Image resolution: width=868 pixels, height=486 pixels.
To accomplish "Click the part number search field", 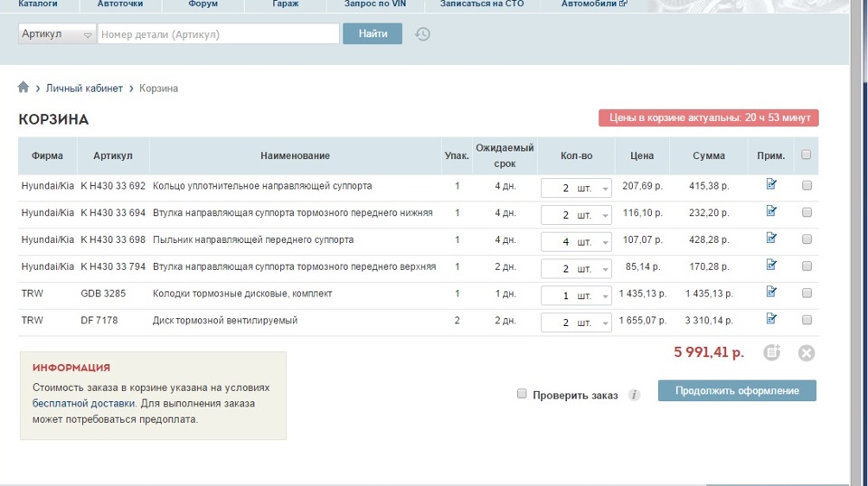I will [x=219, y=34].
